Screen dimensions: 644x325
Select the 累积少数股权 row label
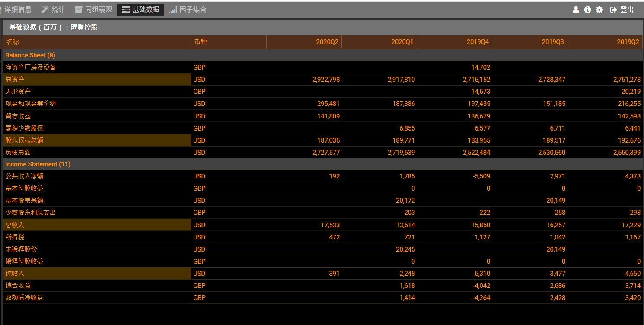(24, 128)
